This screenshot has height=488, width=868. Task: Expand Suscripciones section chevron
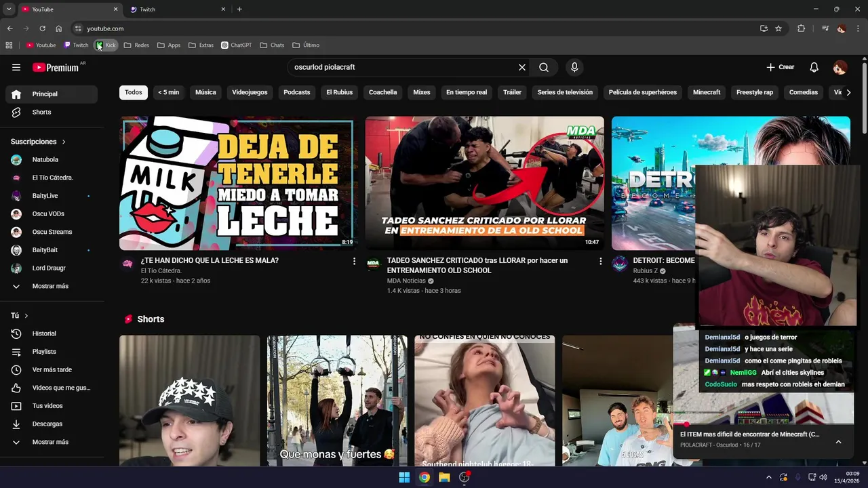64,142
